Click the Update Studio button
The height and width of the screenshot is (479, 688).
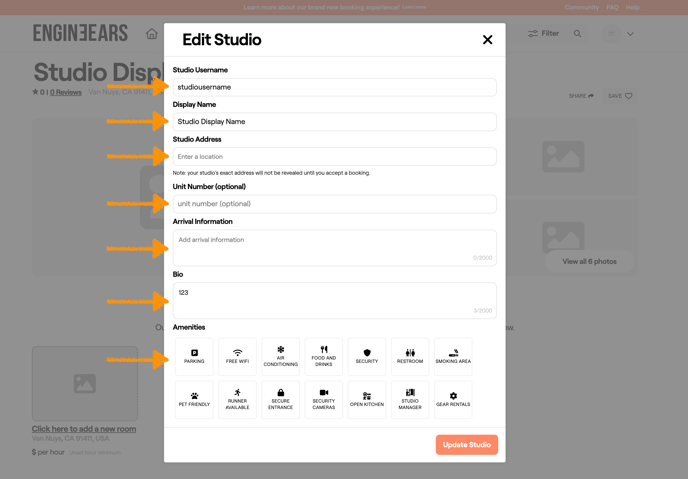466,445
